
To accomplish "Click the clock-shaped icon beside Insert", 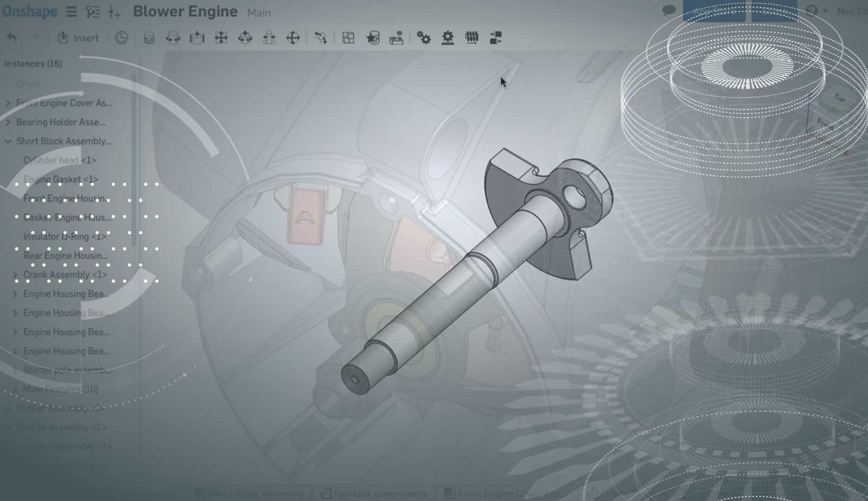I will (x=121, y=38).
